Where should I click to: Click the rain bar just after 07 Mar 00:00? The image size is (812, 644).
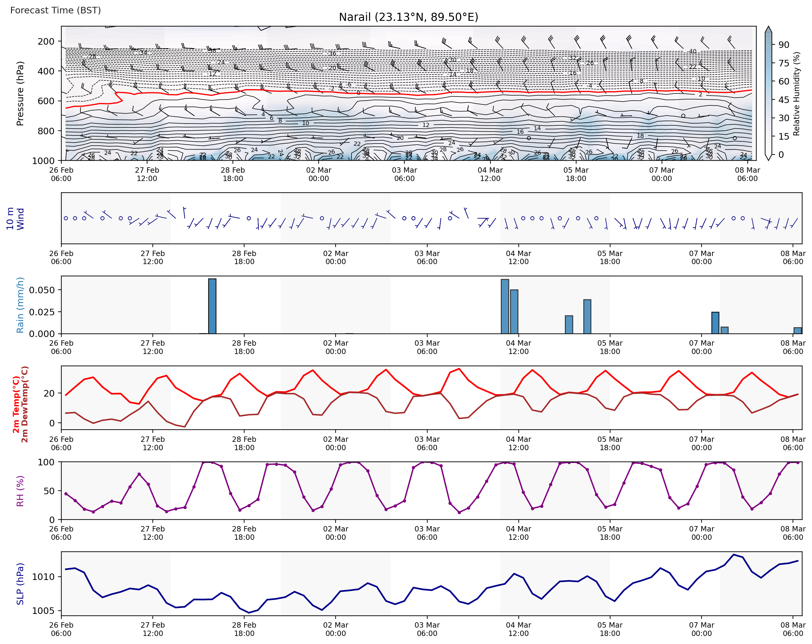pyautogui.click(x=715, y=322)
